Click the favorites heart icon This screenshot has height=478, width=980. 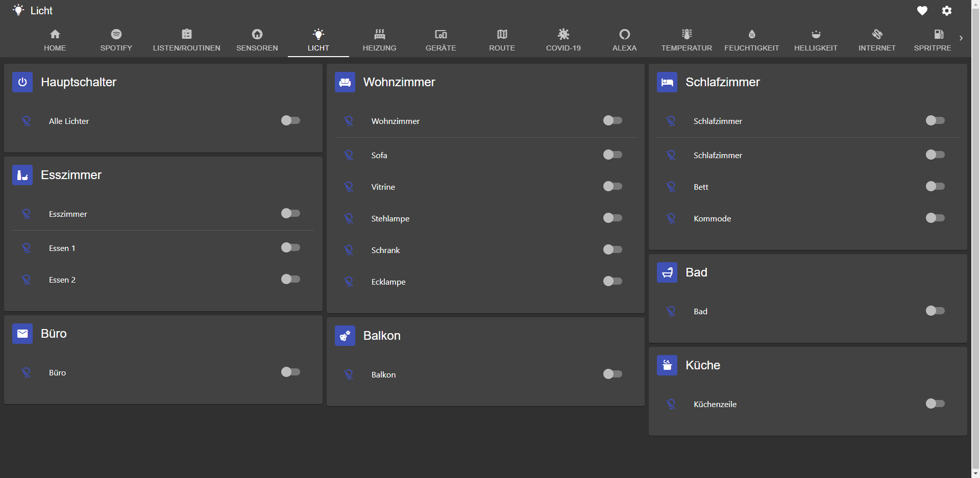[x=922, y=11]
